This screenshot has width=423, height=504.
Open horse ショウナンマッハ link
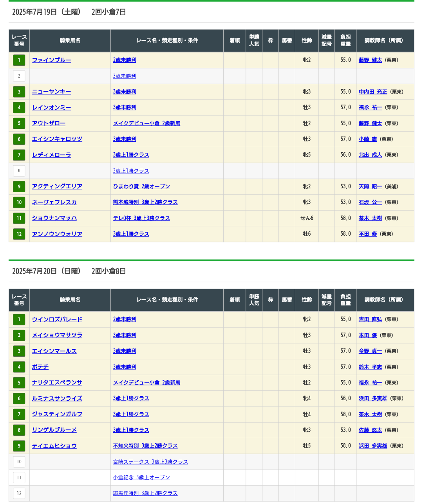(x=54, y=218)
